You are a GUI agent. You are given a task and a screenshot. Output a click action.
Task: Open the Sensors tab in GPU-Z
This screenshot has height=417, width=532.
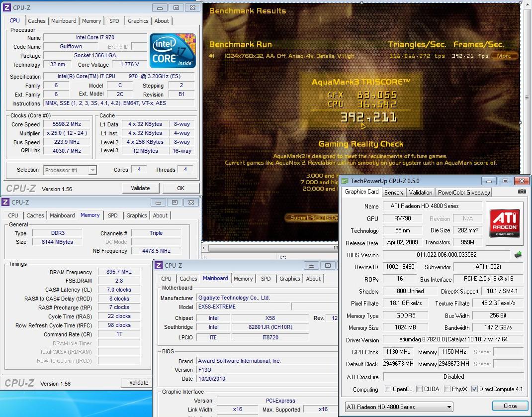pos(394,192)
